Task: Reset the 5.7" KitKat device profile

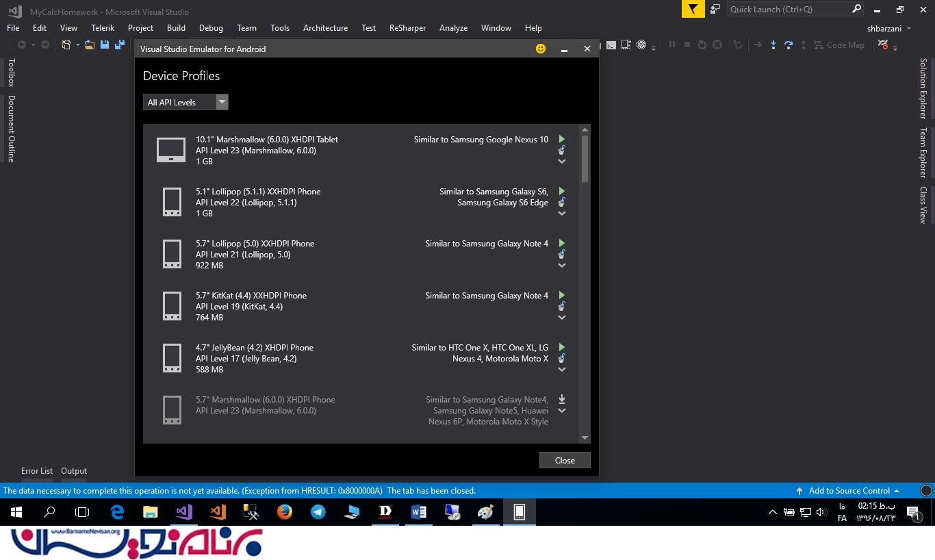Action: pyautogui.click(x=562, y=306)
